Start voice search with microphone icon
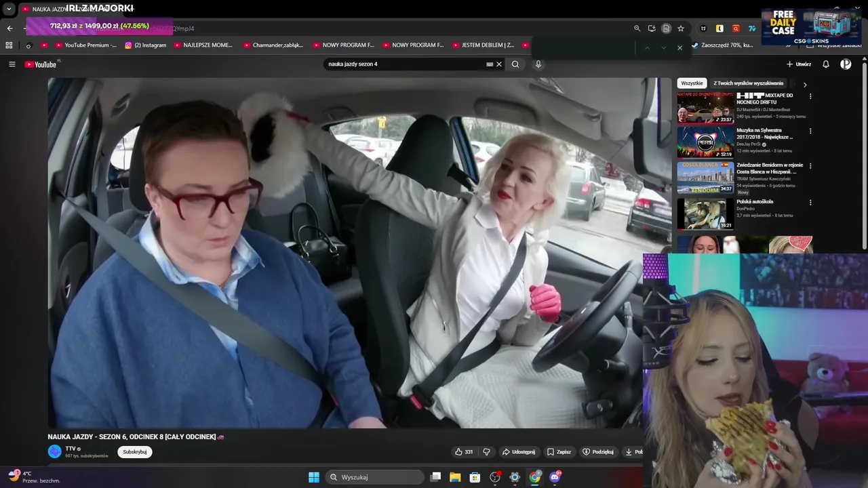The height and width of the screenshot is (488, 868). click(x=538, y=64)
